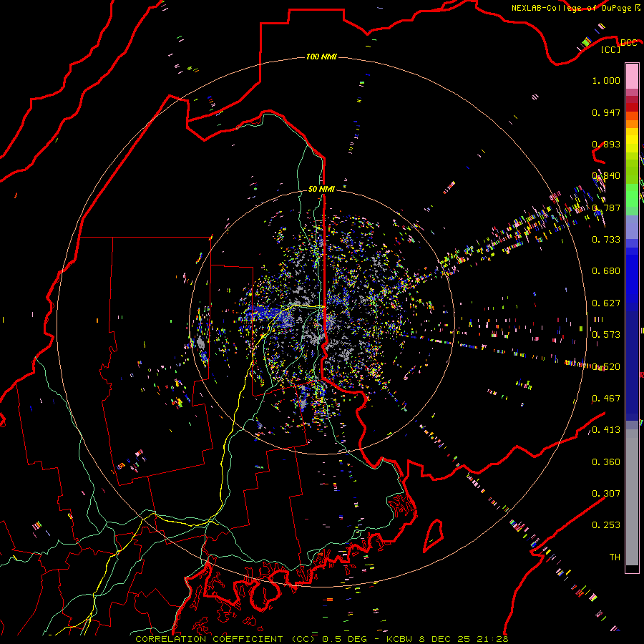This screenshot has width=644, height=644.
Task: Click the 0.733 color scale value
Action: [x=606, y=240]
